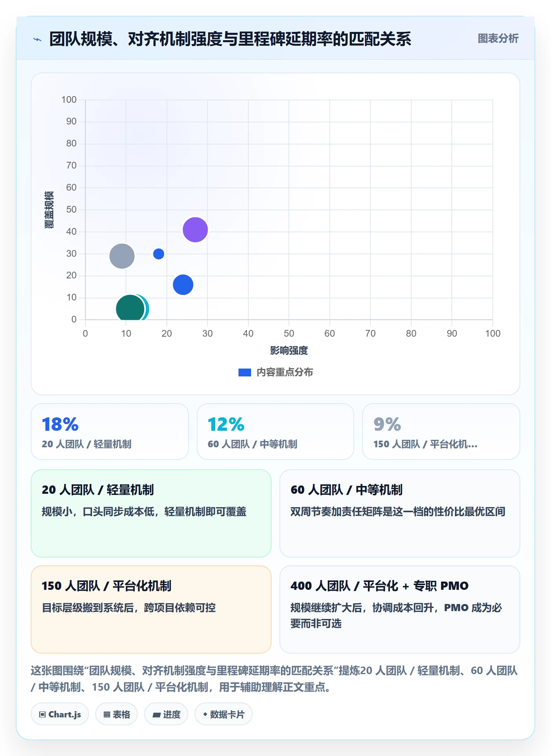Click the larger blue bubble below 20

pyautogui.click(x=183, y=285)
